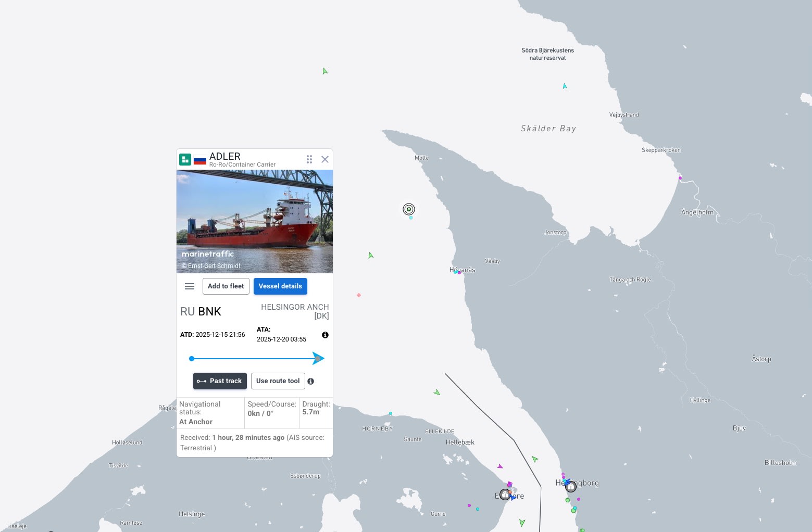Open the RU BNK departure port link
This screenshot has width=812, height=532.
[201, 312]
